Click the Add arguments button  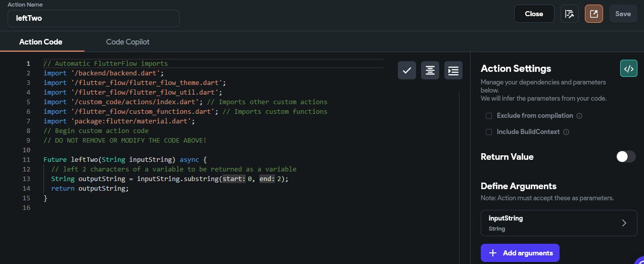click(x=520, y=253)
